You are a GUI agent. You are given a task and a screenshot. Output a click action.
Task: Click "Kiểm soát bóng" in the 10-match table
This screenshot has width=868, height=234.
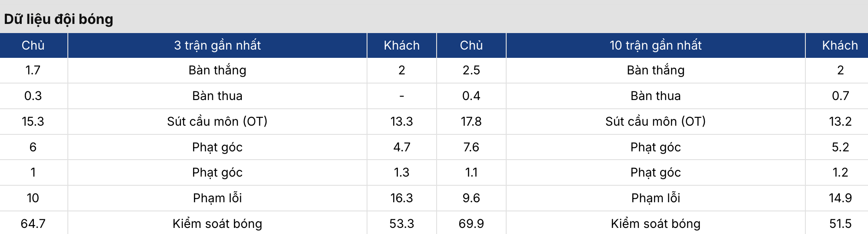655,224
